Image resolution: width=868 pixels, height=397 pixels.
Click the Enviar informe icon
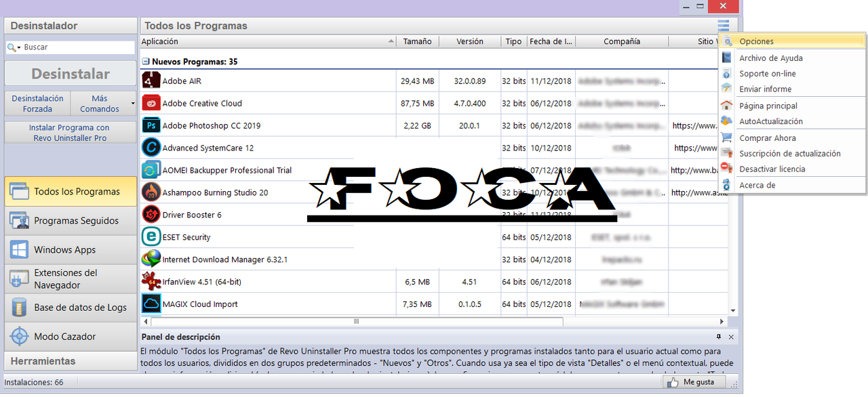coord(727,89)
